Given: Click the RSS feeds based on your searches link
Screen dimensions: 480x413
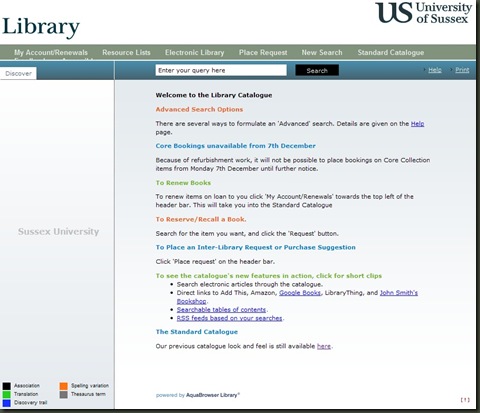Looking at the screenshot, I should [x=229, y=318].
